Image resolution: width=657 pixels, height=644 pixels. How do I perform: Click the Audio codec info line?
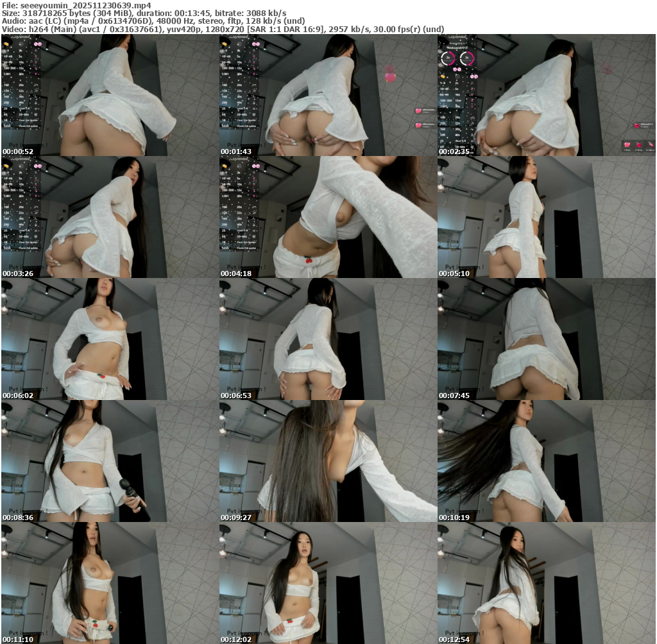(x=185, y=21)
